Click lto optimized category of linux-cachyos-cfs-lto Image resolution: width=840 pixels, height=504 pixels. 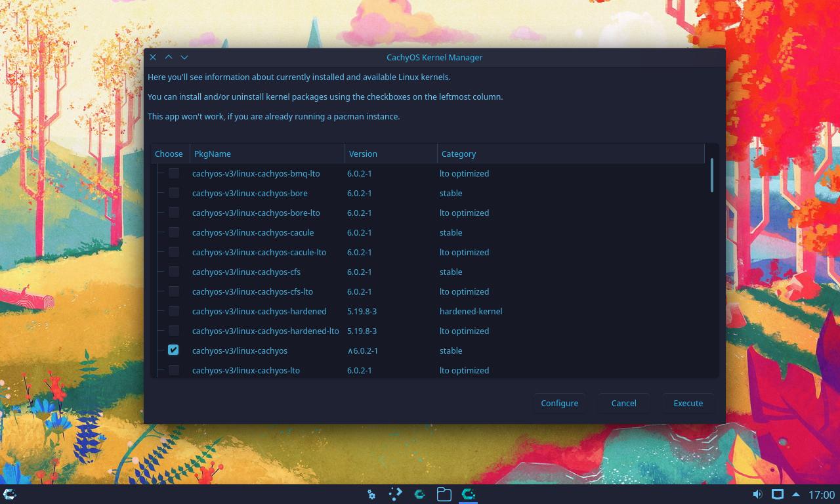pyautogui.click(x=465, y=291)
